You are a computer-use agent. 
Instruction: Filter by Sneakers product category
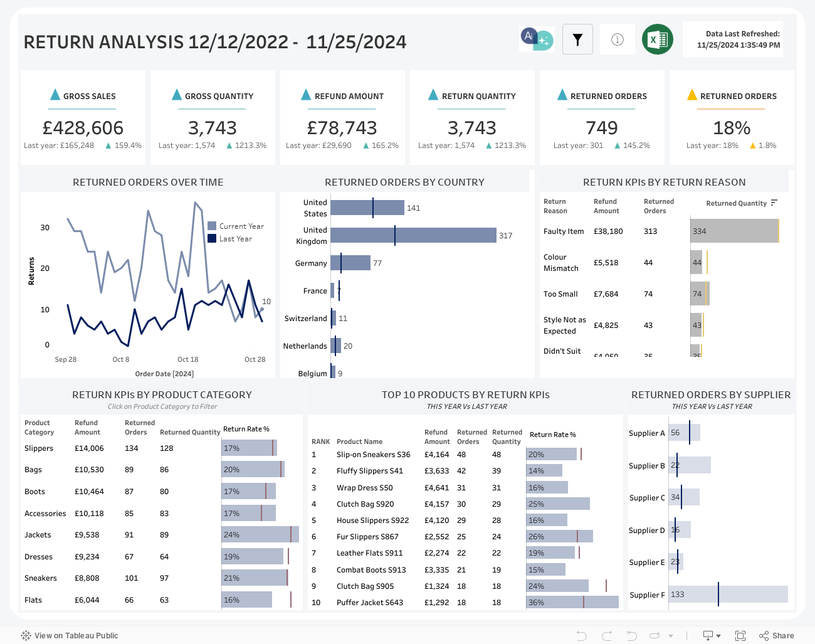point(41,578)
